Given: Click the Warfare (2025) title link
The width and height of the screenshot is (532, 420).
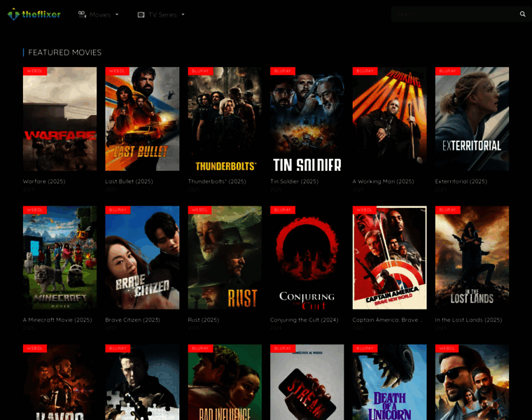Looking at the screenshot, I should [44, 181].
